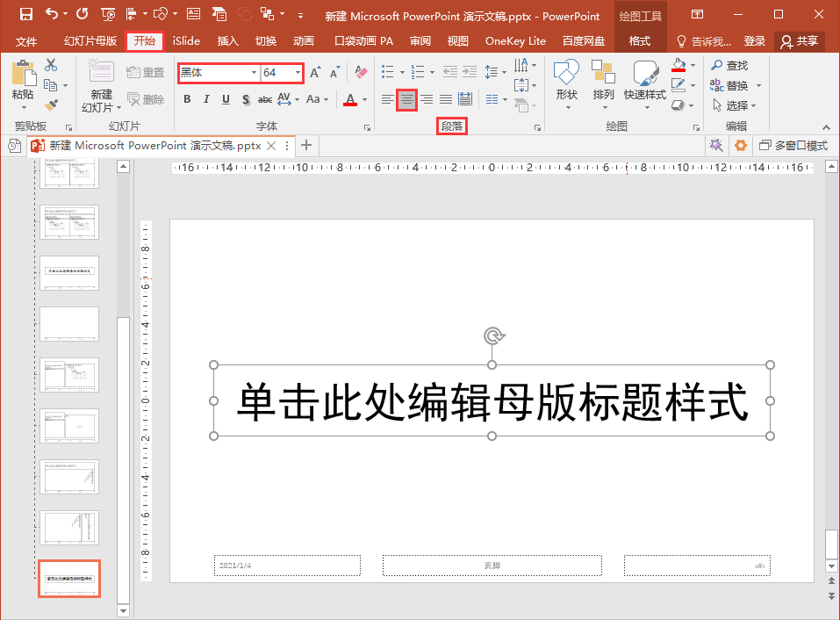Click the master title text box
Image resolution: width=840 pixels, height=620 pixels.
pos(492,401)
